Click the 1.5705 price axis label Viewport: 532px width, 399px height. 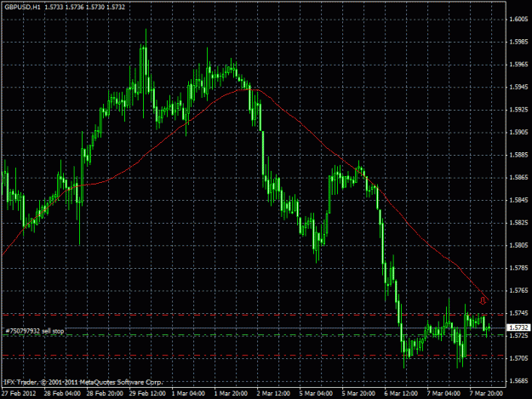coord(518,358)
